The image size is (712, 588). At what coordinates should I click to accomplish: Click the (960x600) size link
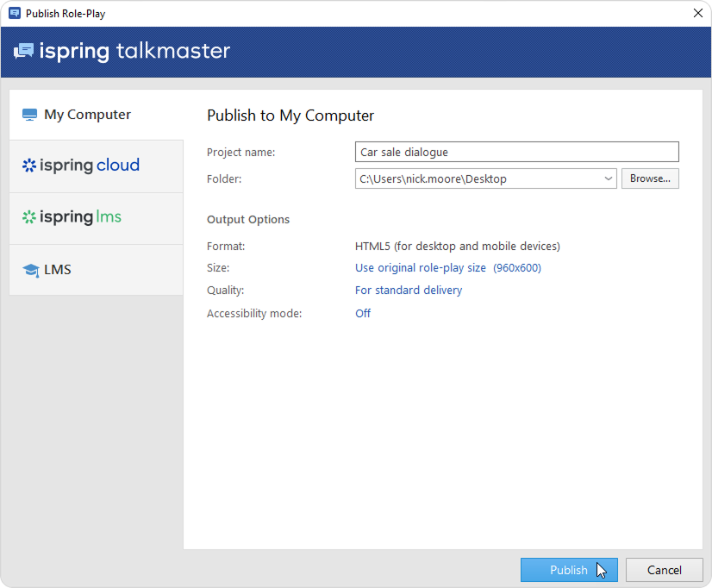pyautogui.click(x=517, y=268)
